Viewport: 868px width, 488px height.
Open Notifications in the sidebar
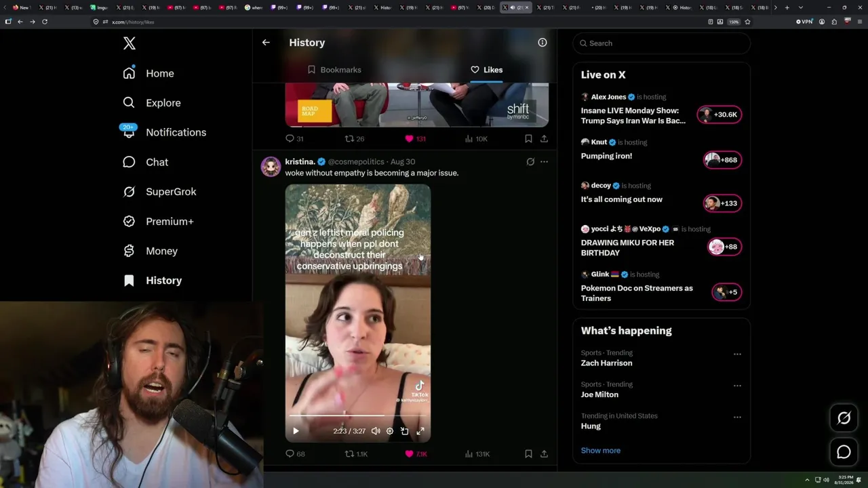click(x=163, y=132)
